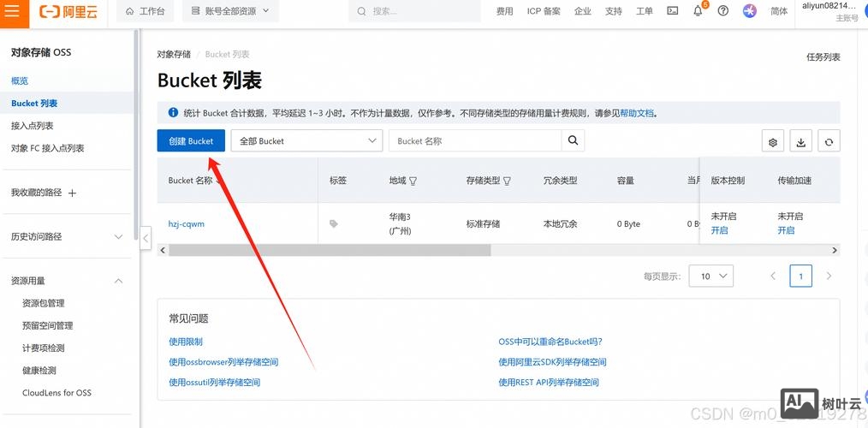This screenshot has width=868, height=428.
Task: Click the Bucket 名称 column header
Action: click(190, 181)
